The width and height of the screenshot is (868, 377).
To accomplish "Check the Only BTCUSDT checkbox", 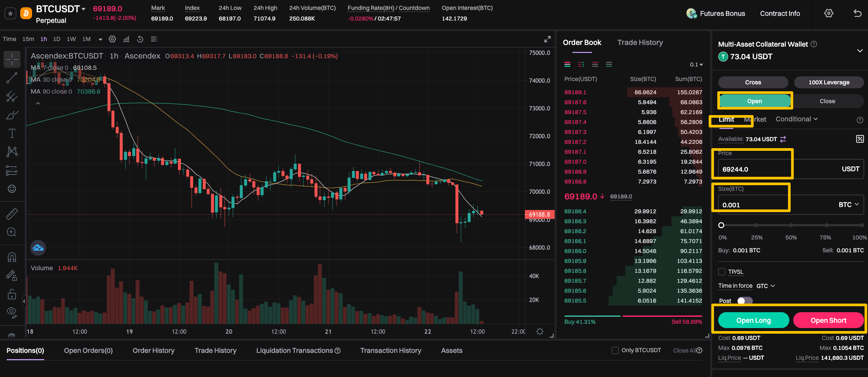I will coord(615,350).
